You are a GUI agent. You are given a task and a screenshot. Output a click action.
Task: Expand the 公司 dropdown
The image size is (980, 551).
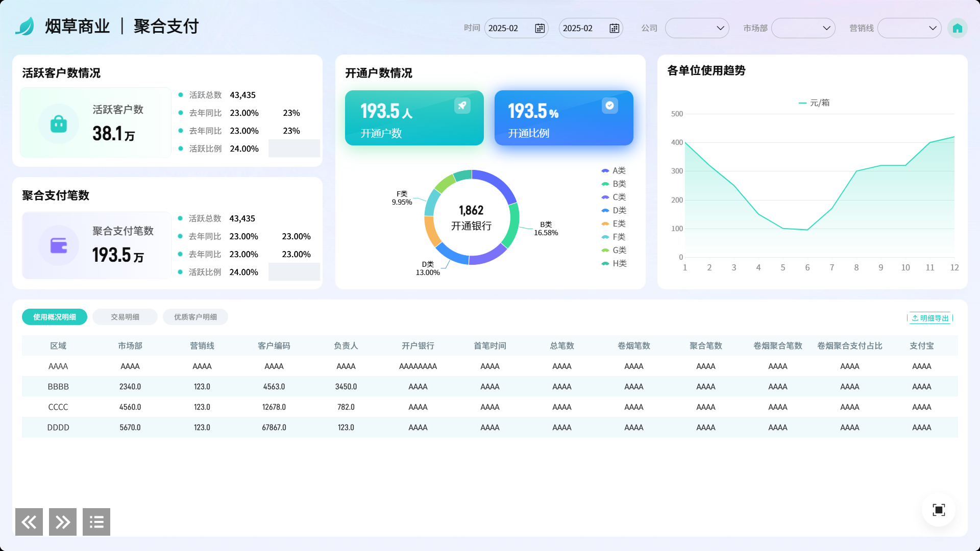click(697, 28)
